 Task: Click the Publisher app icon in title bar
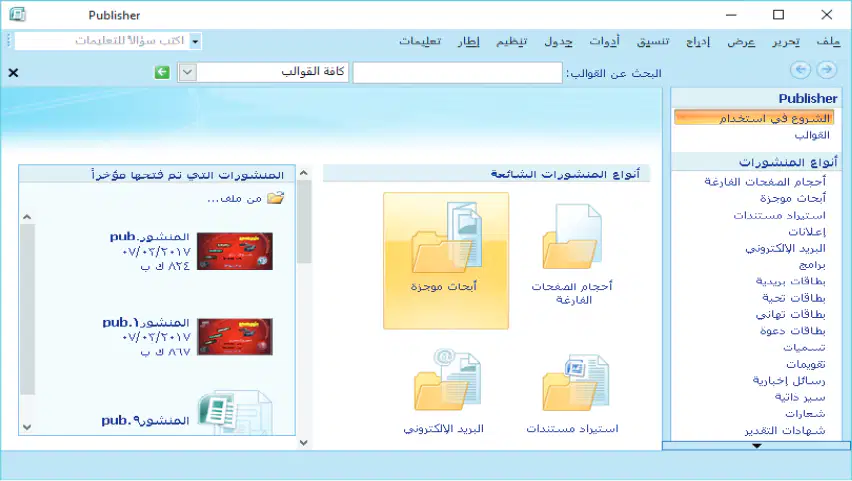coord(17,14)
